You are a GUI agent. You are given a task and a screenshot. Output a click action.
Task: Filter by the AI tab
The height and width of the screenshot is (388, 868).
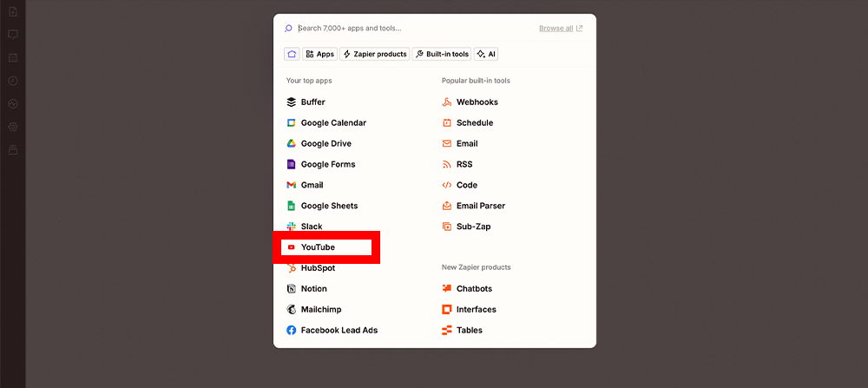[x=486, y=54]
